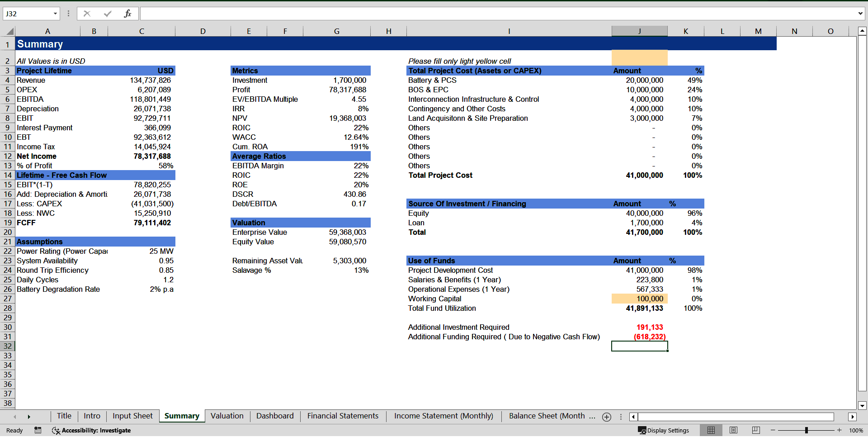The width and height of the screenshot is (868, 437).
Task: Open the Title sheet tab
Action: point(64,416)
